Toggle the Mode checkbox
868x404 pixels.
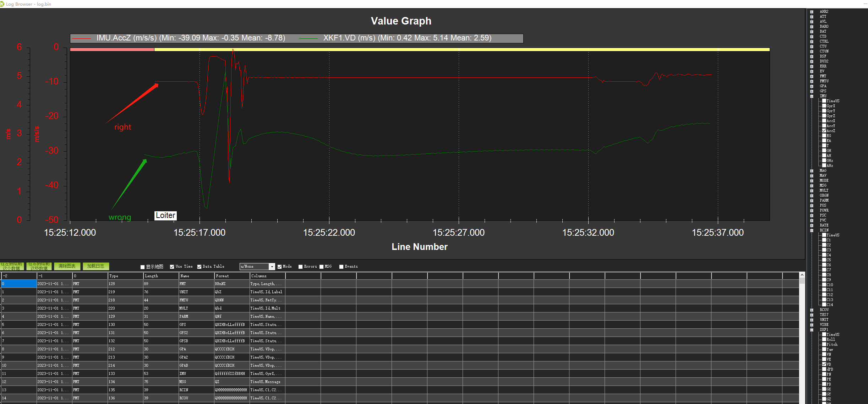(279, 266)
